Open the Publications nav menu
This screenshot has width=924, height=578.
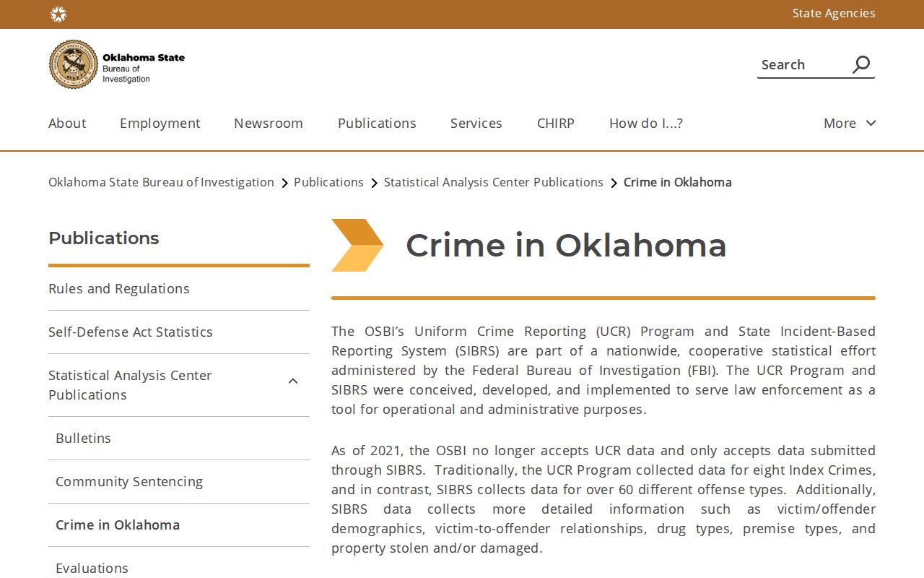377,123
